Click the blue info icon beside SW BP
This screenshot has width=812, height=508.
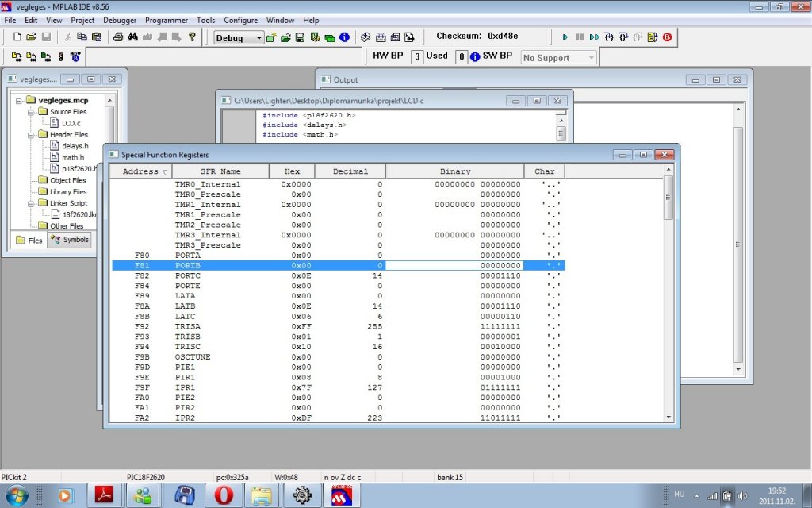[x=475, y=57]
